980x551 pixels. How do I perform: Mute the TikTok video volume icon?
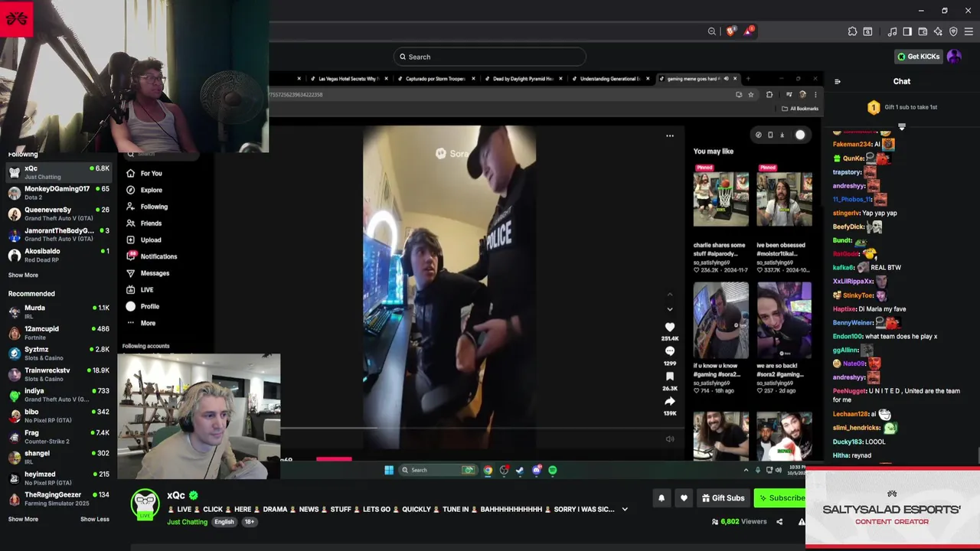[x=670, y=439]
